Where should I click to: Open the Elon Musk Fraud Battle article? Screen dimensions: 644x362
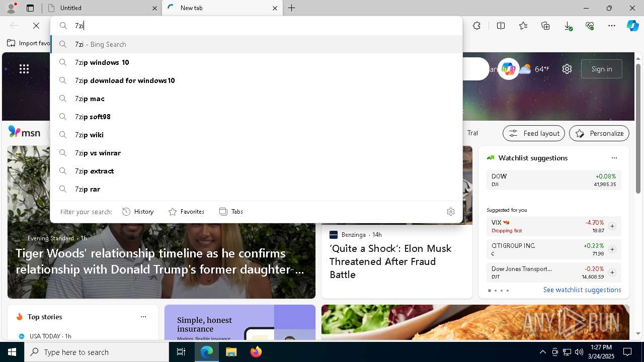[390, 261]
